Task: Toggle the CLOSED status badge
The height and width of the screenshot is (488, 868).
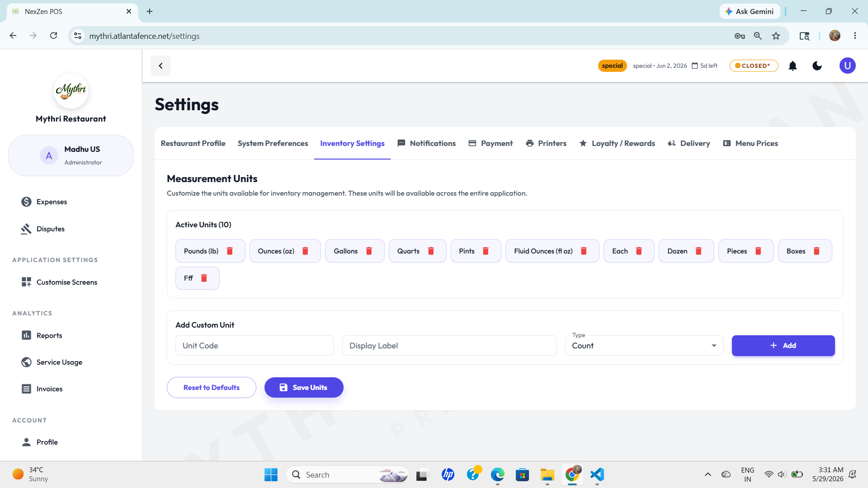Action: 754,66
